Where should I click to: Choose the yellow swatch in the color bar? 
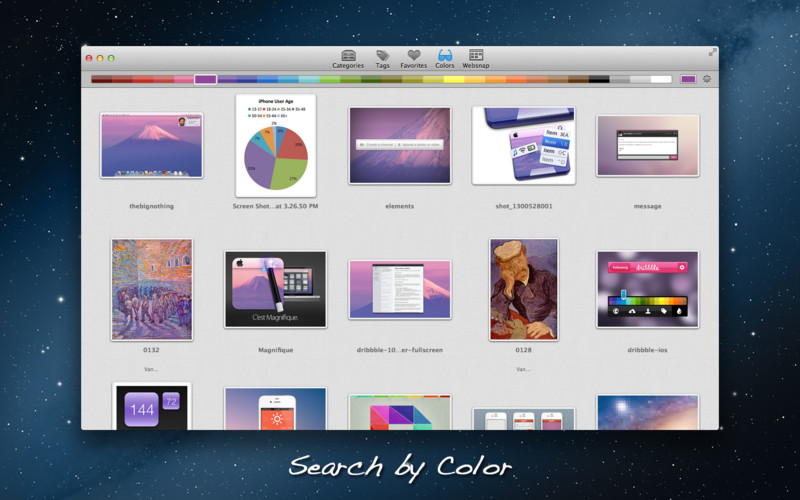(x=453, y=79)
